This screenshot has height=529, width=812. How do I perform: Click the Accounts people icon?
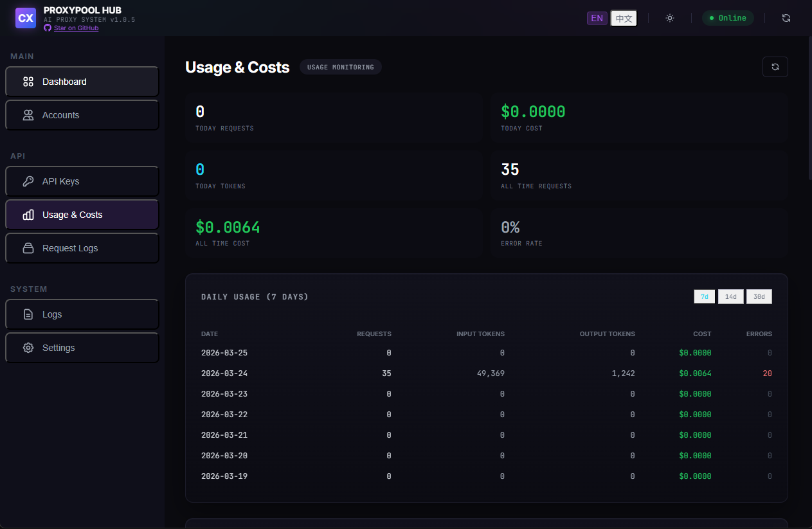pos(28,115)
